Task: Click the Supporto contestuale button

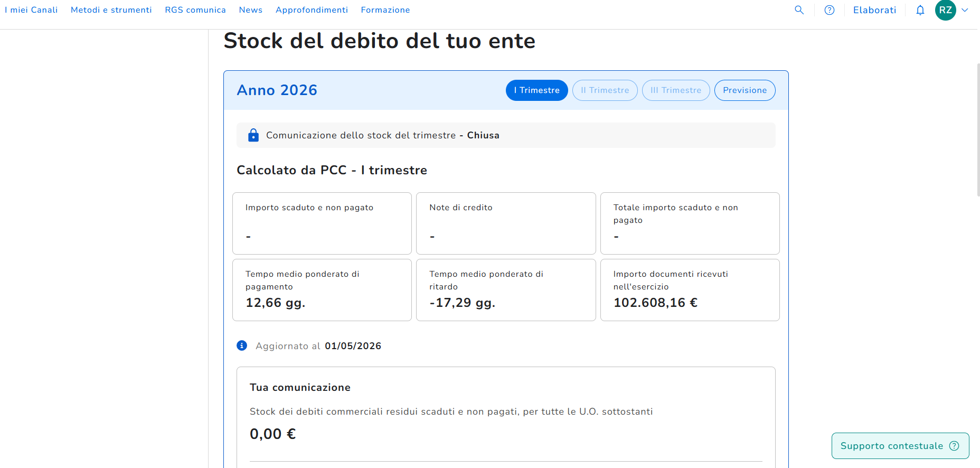Action: coord(900,446)
